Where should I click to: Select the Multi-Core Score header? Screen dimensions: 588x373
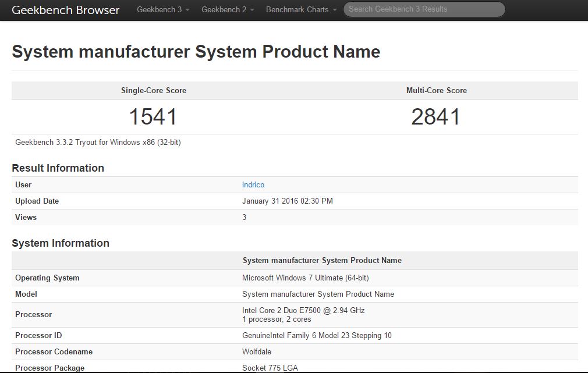tap(437, 90)
